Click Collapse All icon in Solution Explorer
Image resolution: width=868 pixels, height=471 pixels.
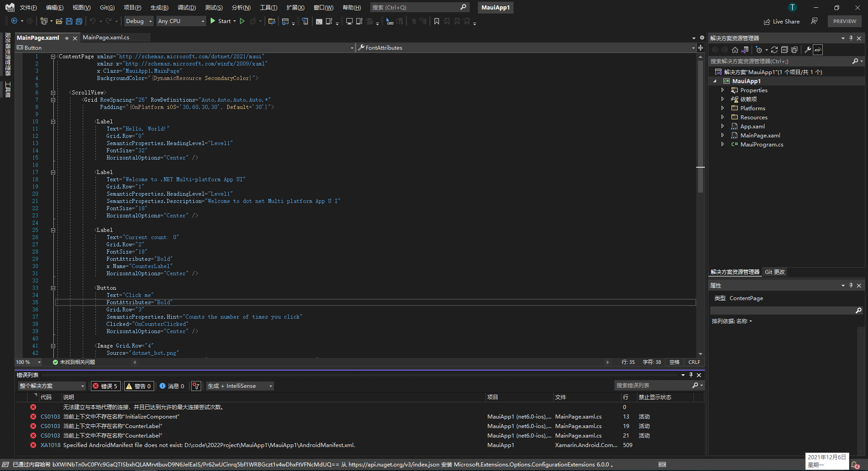784,50
